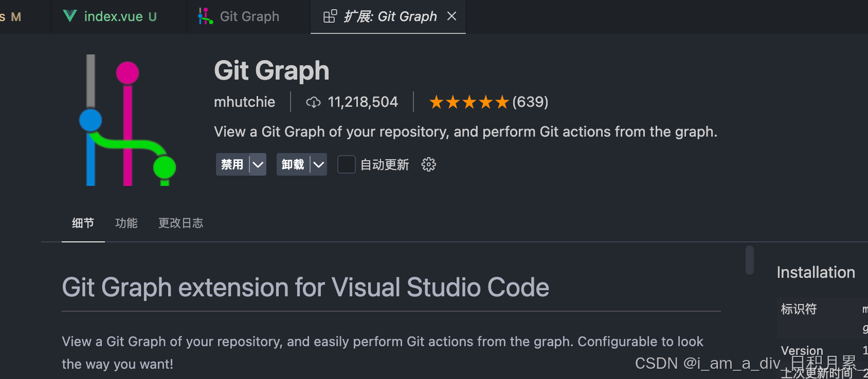Switch to the Git Graph tab

coord(249,16)
